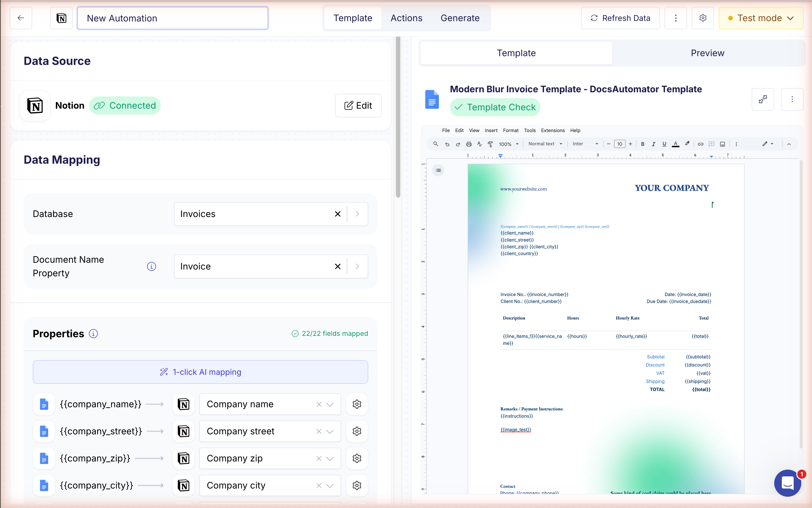
Task: Expand the Database Invoices selector arrow
Action: (357, 214)
